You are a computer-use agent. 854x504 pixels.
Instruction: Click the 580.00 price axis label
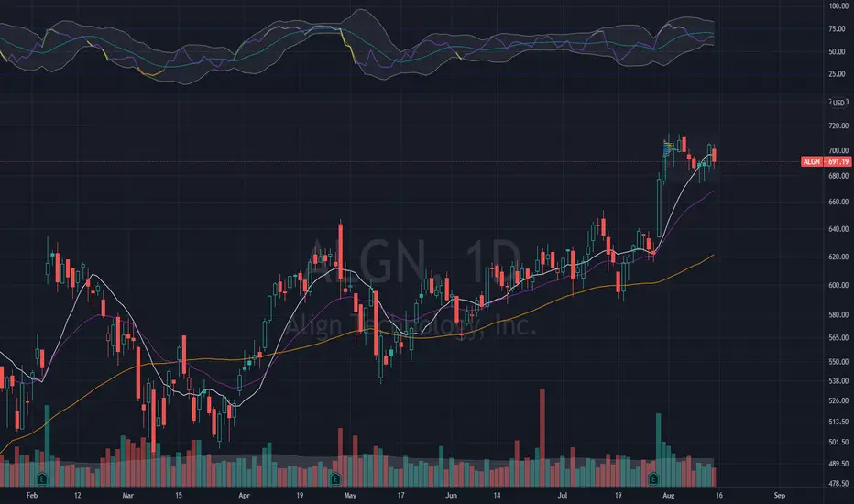coord(838,315)
